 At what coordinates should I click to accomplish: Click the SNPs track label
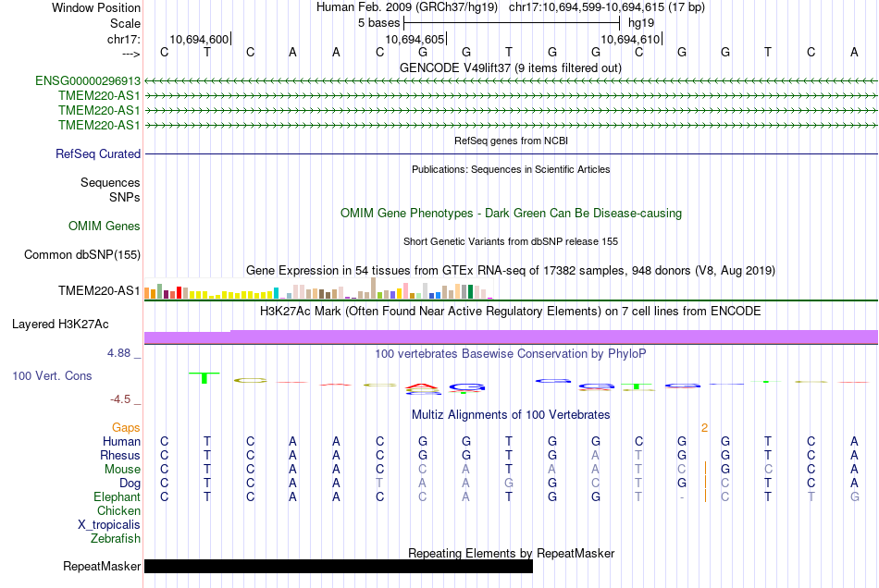(125, 197)
